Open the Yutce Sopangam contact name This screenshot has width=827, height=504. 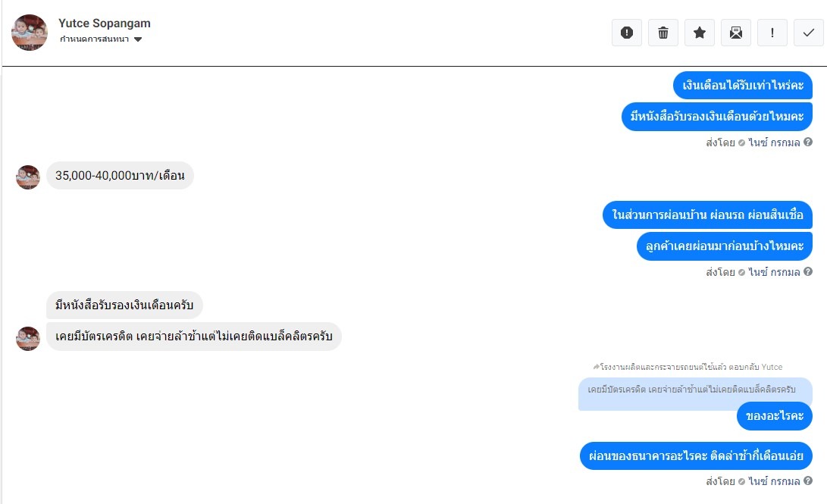click(105, 23)
